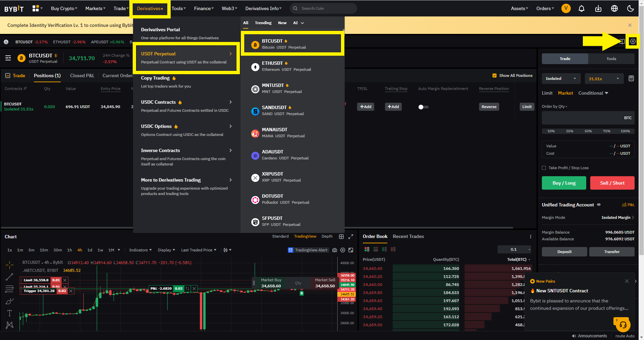Click the Reverse position button

tap(489, 107)
